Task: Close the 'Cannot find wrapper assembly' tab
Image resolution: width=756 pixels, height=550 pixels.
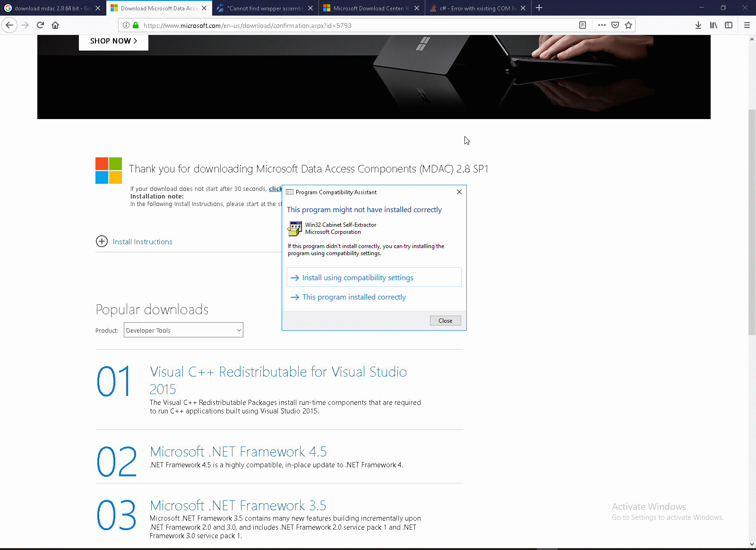Action: click(x=310, y=8)
